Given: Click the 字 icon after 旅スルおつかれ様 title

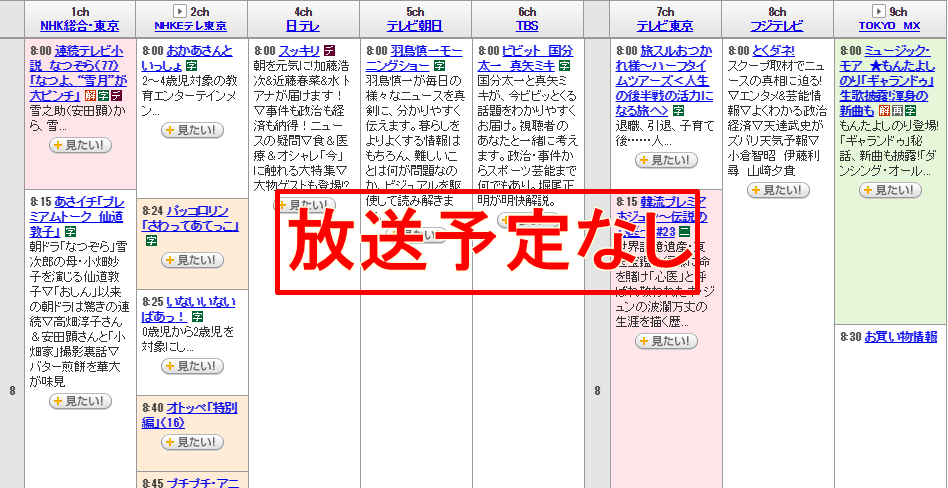Looking at the screenshot, I should [x=678, y=111].
